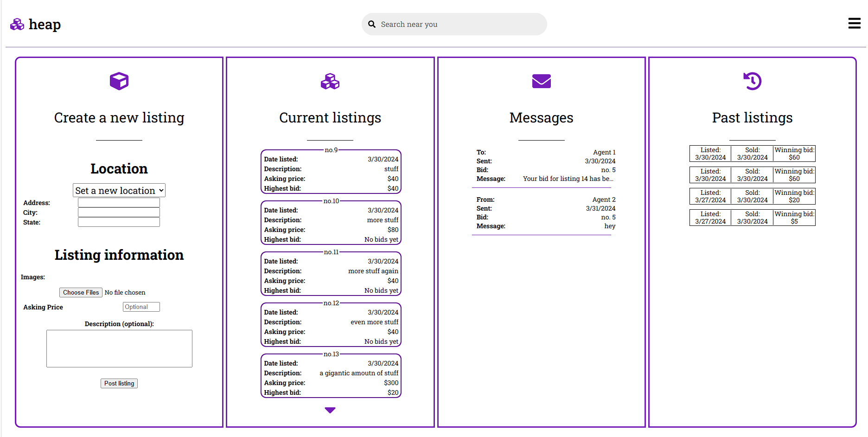
Task: Click the Asking Price input box
Action: 141,307
